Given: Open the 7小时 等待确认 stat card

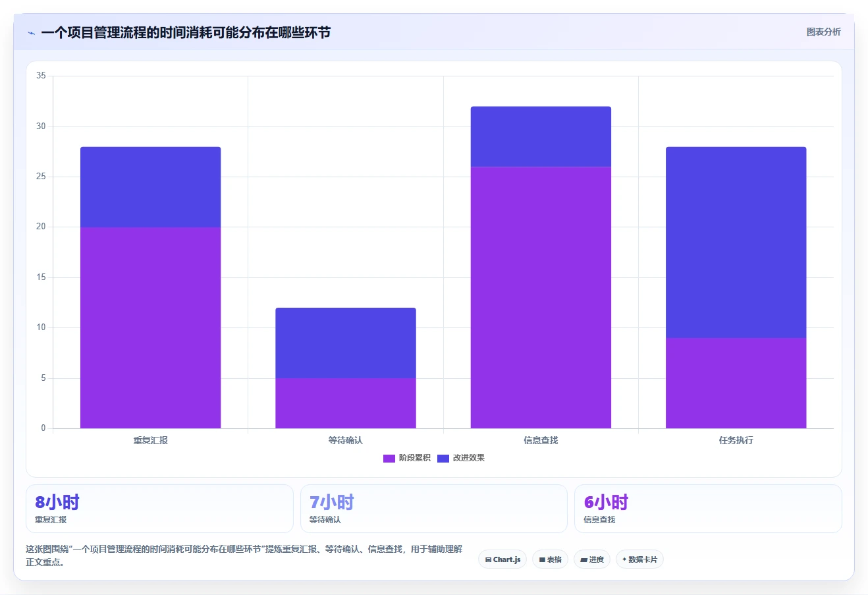Looking at the screenshot, I should 434,509.
